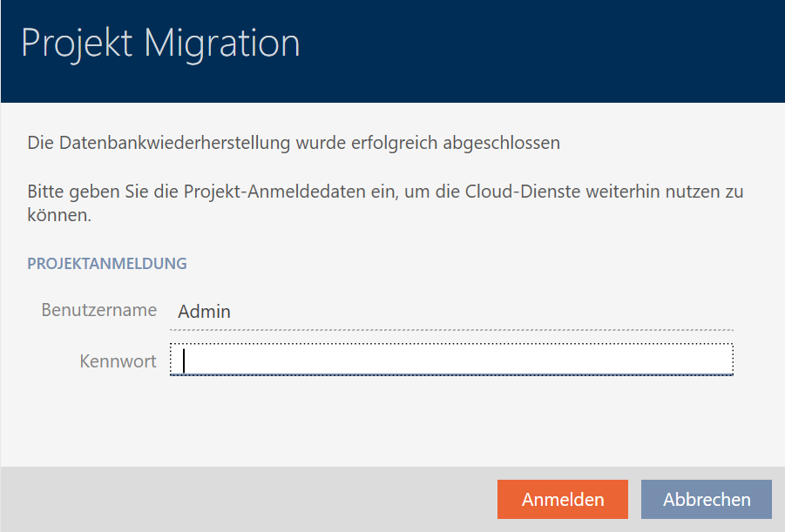Click the Benutzername label
Viewport: 785px width, 532px height.
(x=98, y=310)
